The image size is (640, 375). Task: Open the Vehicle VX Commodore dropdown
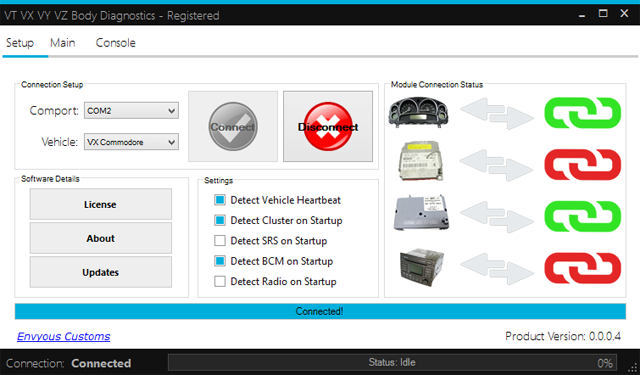coord(131,142)
